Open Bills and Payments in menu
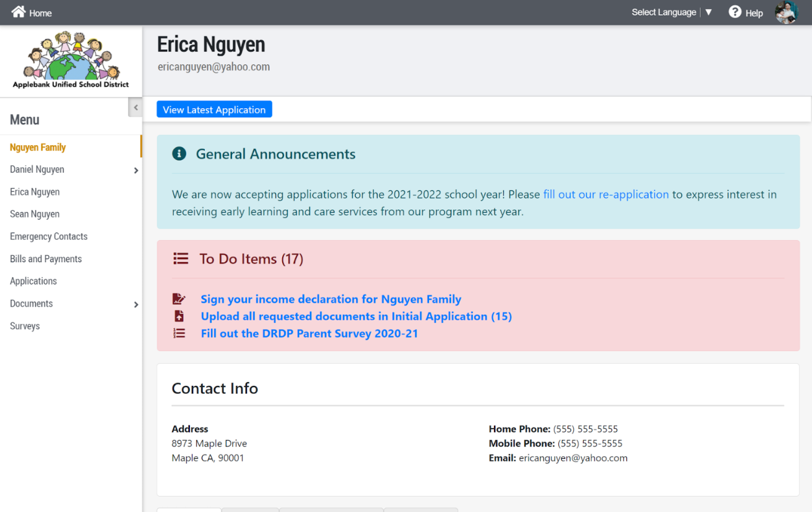This screenshot has height=512, width=812. pyautogui.click(x=46, y=259)
